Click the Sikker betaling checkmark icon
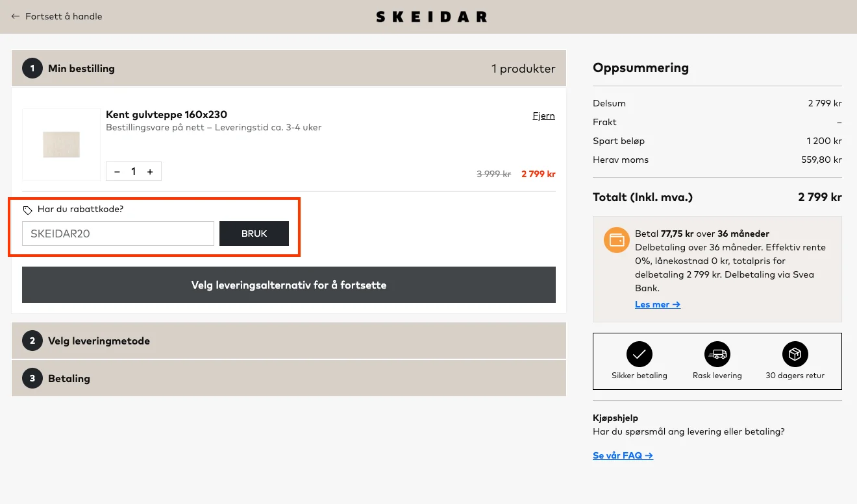Image resolution: width=857 pixels, height=504 pixels. point(640,354)
